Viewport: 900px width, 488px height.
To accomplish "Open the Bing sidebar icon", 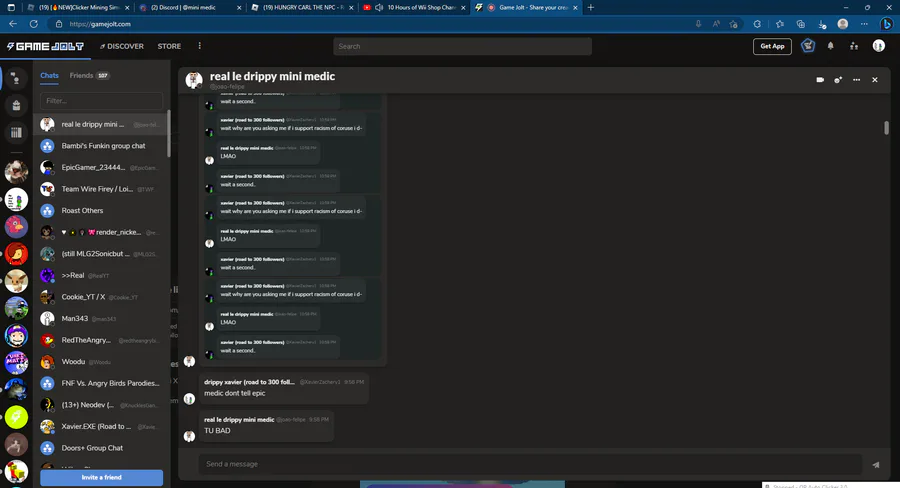I will pyautogui.click(x=887, y=24).
